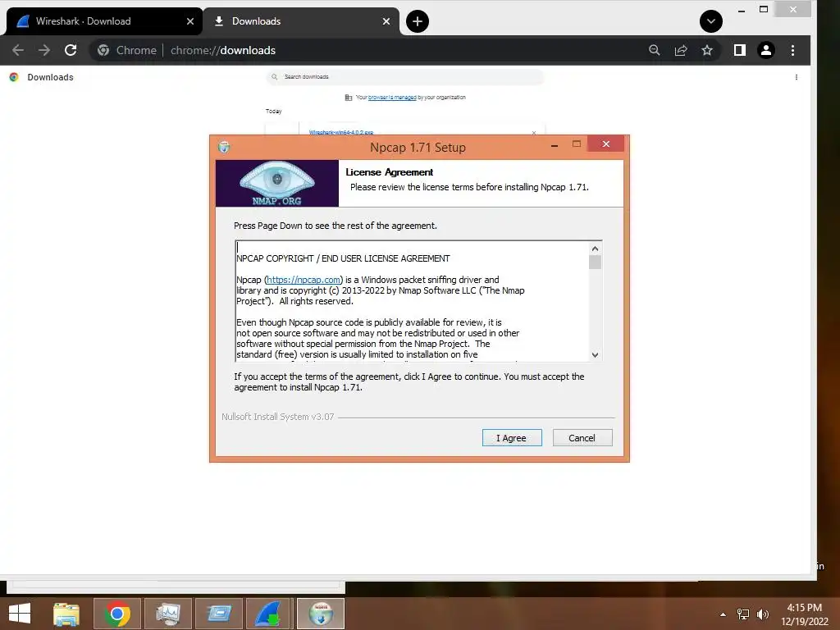Open the network tray icon

pyautogui.click(x=743, y=614)
